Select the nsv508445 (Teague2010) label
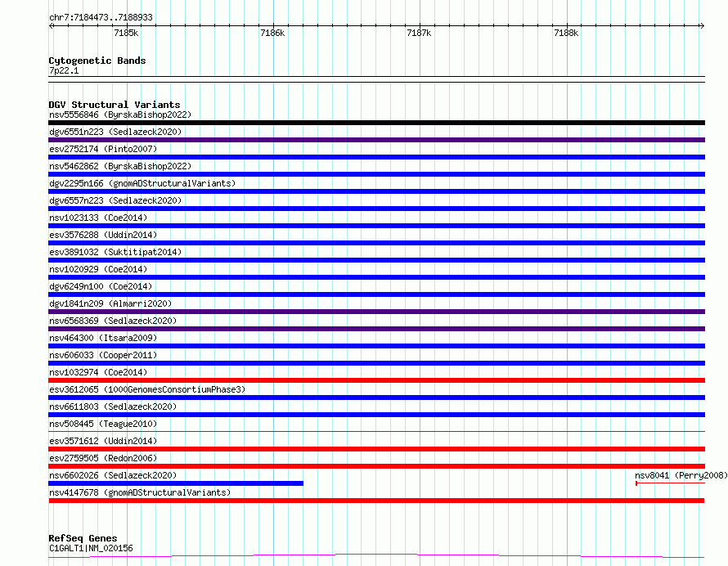728x566 pixels. pos(103,424)
